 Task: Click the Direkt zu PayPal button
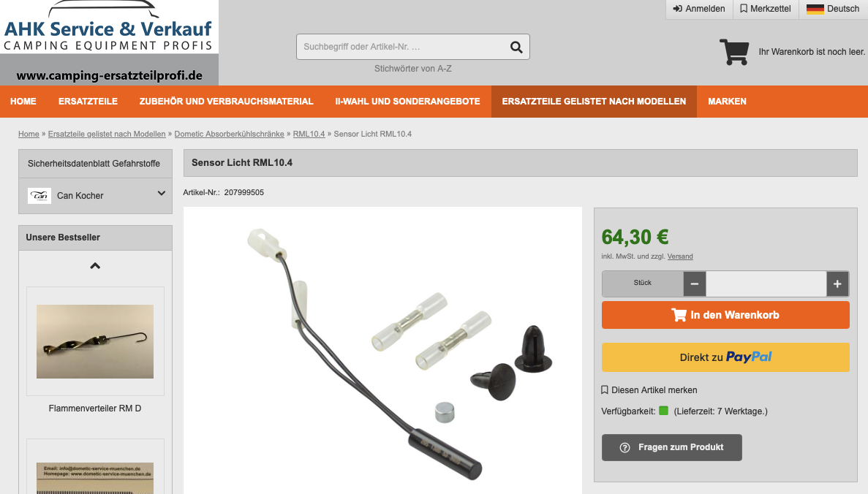click(725, 357)
